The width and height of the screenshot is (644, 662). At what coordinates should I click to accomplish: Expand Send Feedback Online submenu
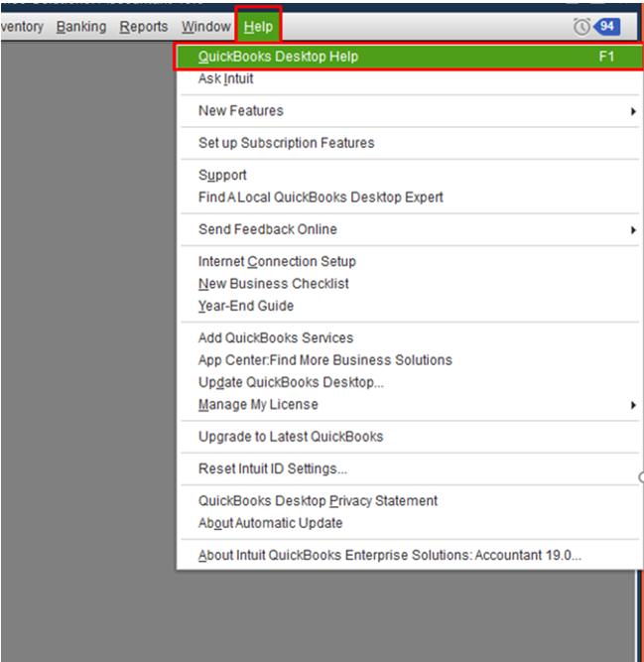(409, 229)
